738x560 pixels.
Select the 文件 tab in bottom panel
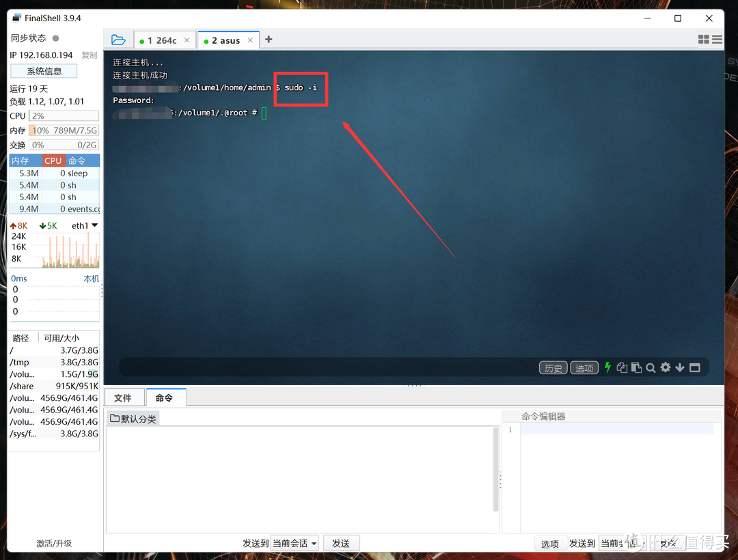click(x=123, y=397)
